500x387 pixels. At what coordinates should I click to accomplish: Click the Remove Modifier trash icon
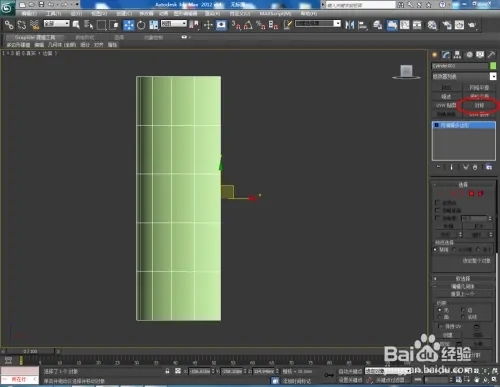[x=475, y=167]
